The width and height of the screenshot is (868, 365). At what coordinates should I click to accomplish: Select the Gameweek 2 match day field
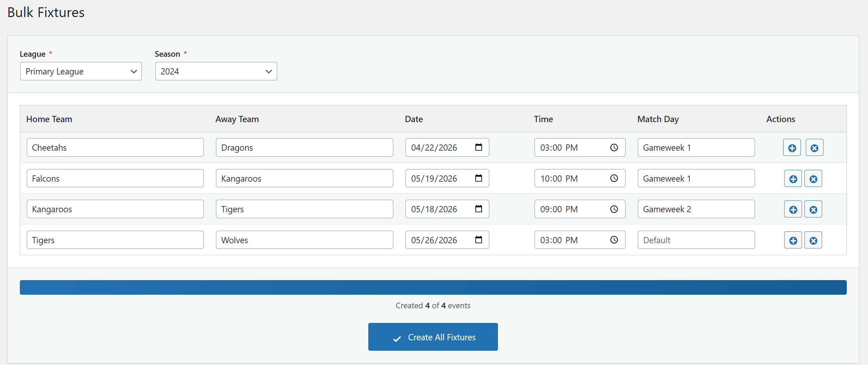coord(696,209)
